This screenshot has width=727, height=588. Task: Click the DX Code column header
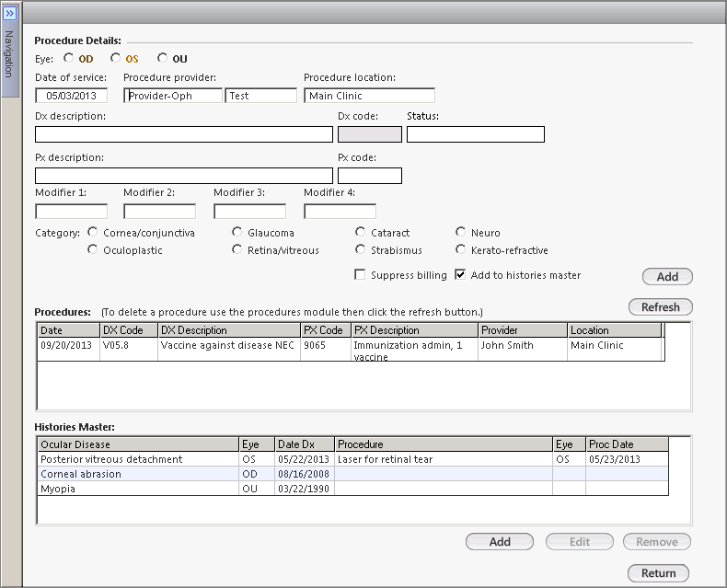129,330
